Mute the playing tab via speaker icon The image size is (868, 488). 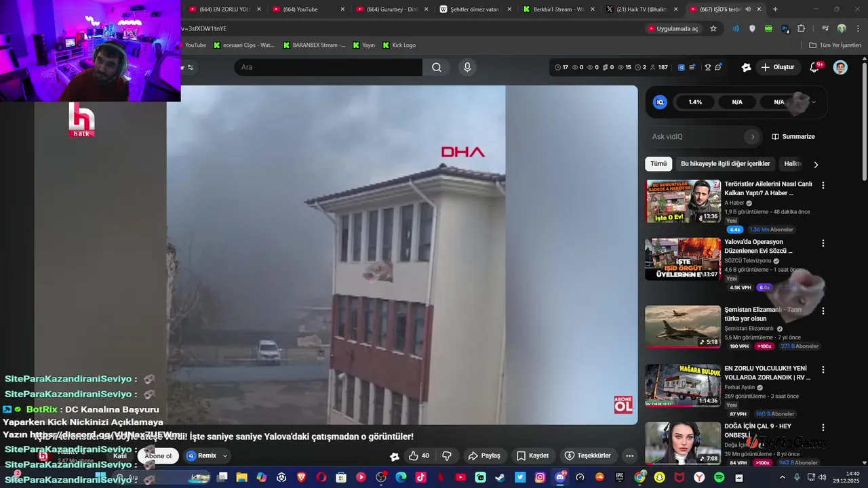(748, 9)
